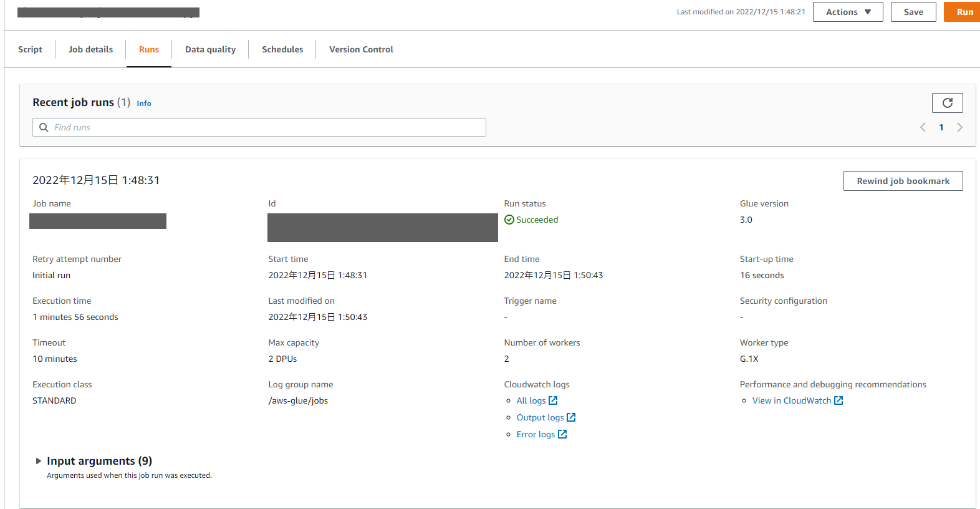Open the Job details tab
Image resolution: width=980 pixels, height=509 pixels.
click(x=90, y=49)
